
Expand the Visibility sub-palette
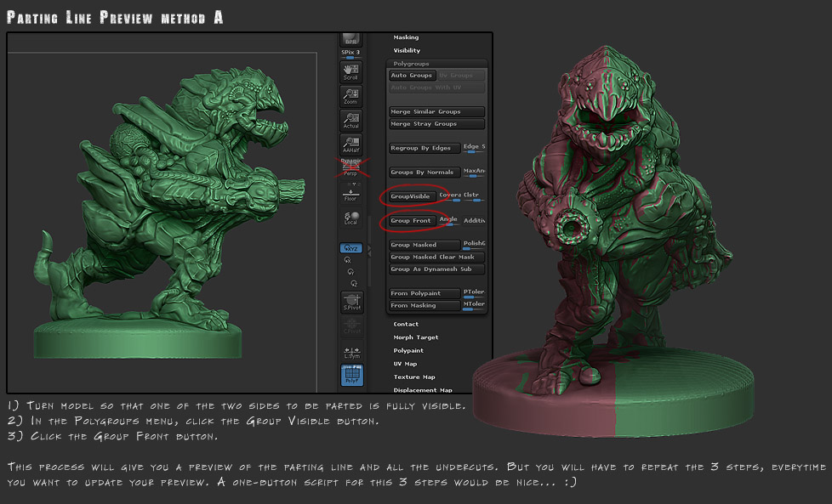pyautogui.click(x=407, y=50)
